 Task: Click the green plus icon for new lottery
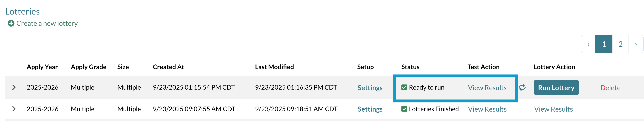(x=11, y=23)
